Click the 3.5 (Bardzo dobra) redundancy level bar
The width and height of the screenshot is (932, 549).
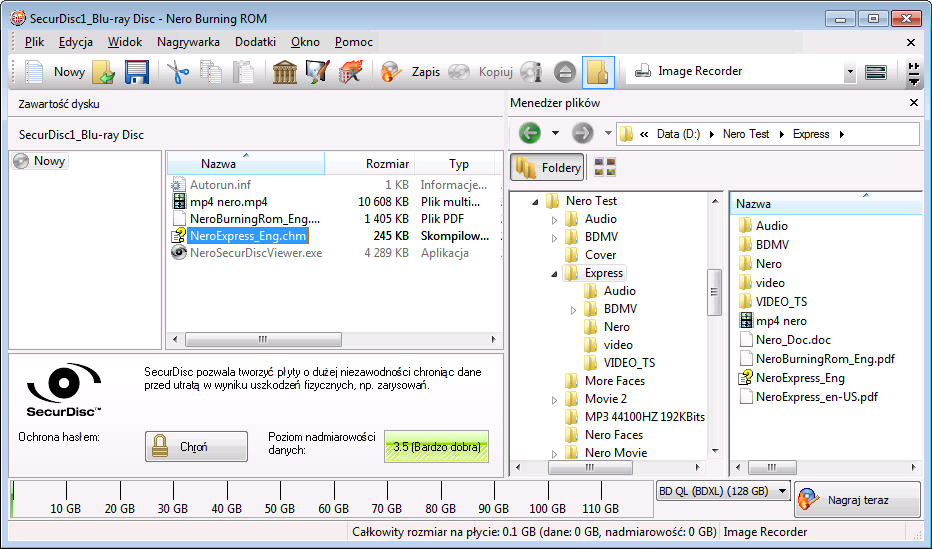pos(436,447)
